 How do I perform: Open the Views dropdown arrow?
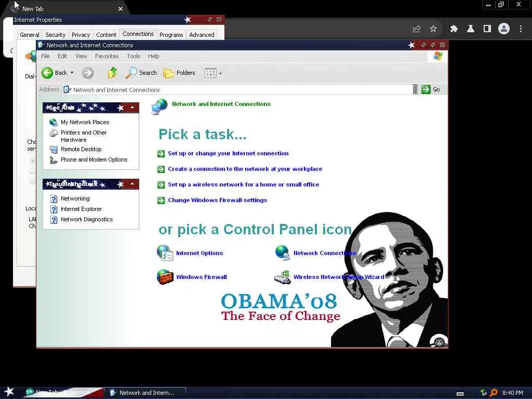(x=220, y=73)
